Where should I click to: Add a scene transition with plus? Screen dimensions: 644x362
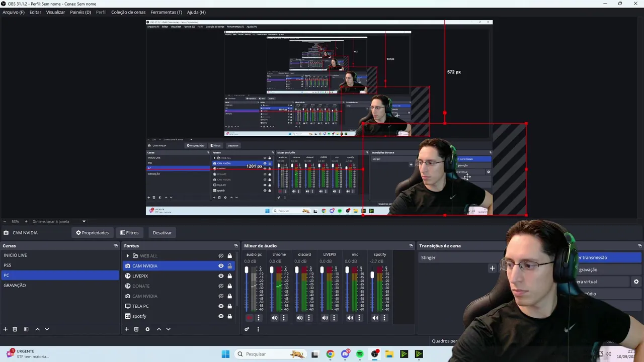tap(493, 268)
